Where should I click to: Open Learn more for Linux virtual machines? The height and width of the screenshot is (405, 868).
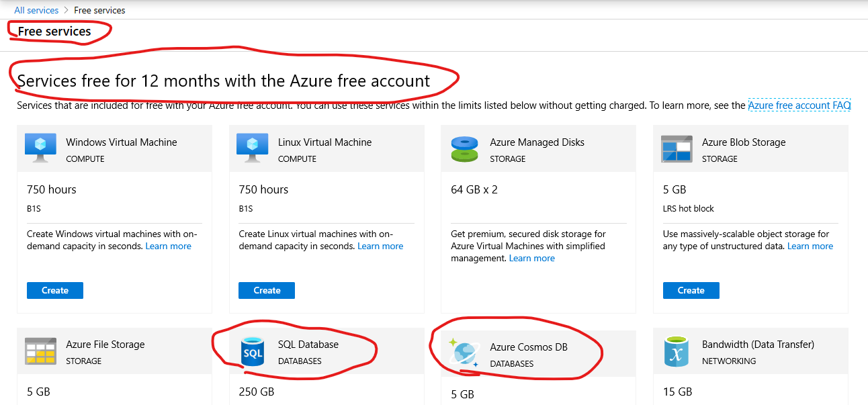click(x=380, y=246)
